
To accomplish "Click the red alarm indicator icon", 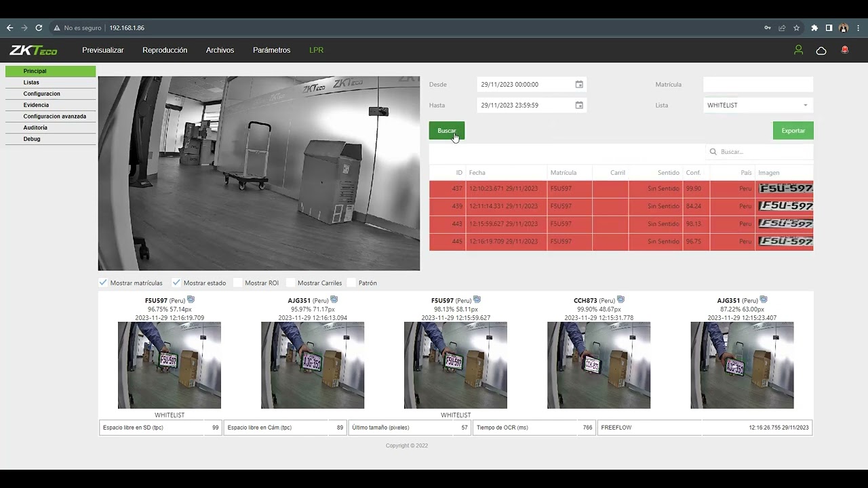I will 845,50.
